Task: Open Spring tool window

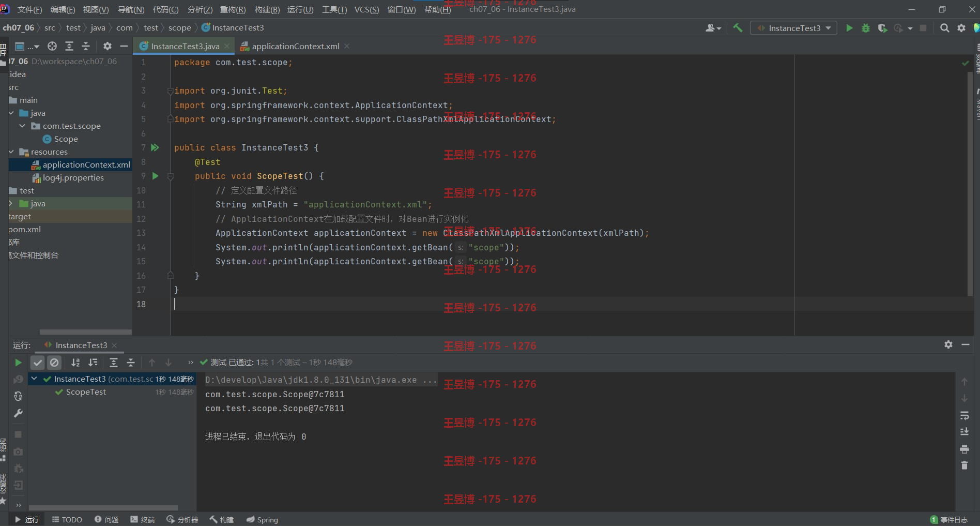Action: [x=262, y=519]
